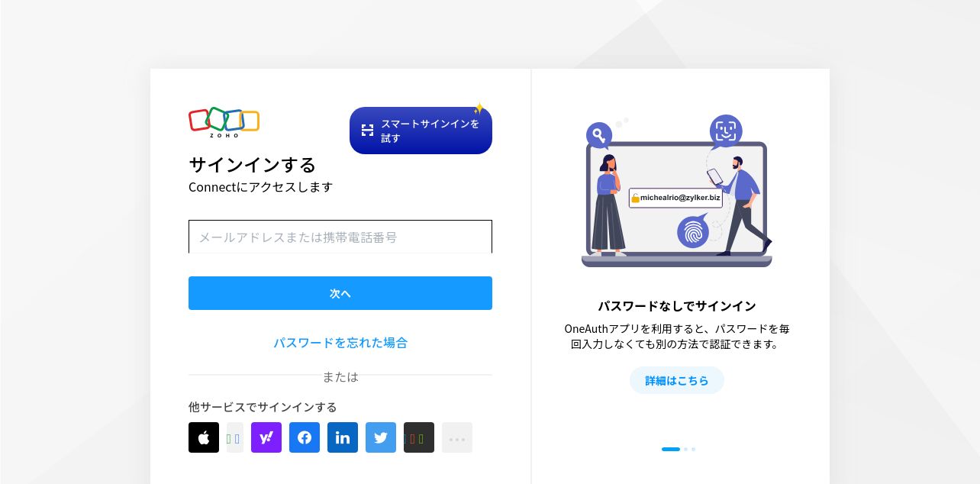Click the dark sign-in icon after Twitter
Screen dimensions: 980x484
tap(419, 437)
